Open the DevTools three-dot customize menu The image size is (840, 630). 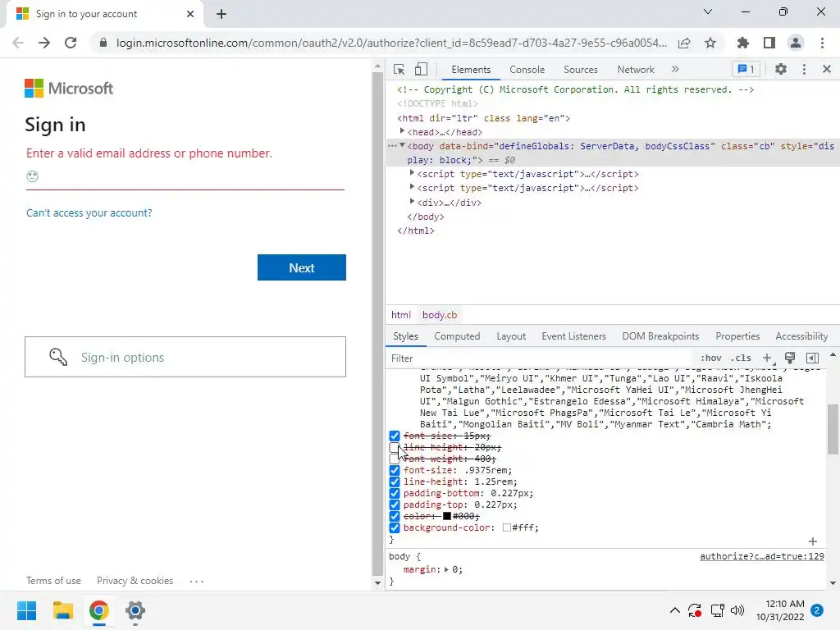point(804,69)
